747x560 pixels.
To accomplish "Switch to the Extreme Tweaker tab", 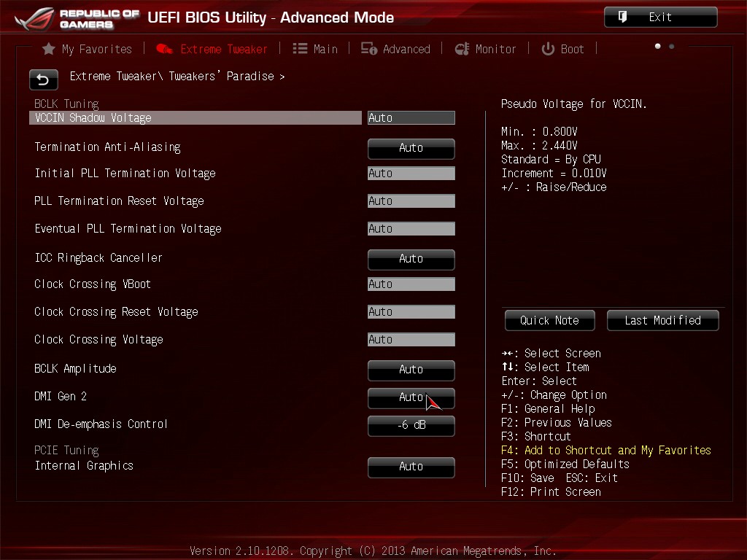I will click(x=212, y=49).
